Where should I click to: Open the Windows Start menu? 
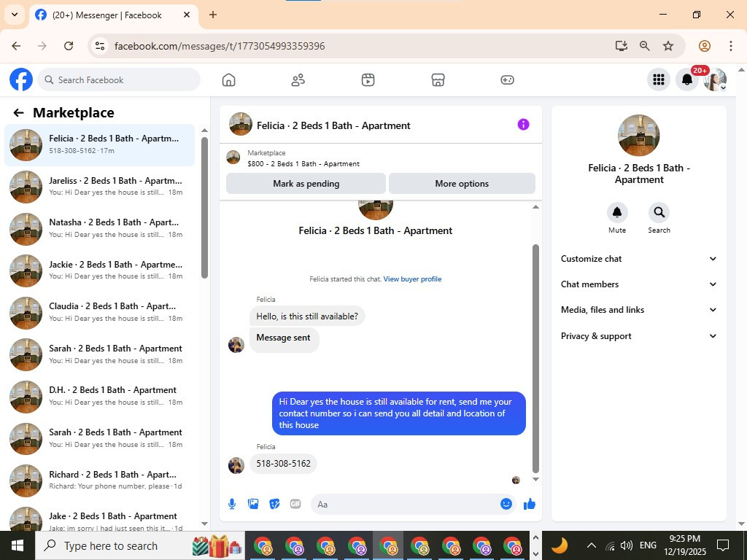(x=18, y=545)
